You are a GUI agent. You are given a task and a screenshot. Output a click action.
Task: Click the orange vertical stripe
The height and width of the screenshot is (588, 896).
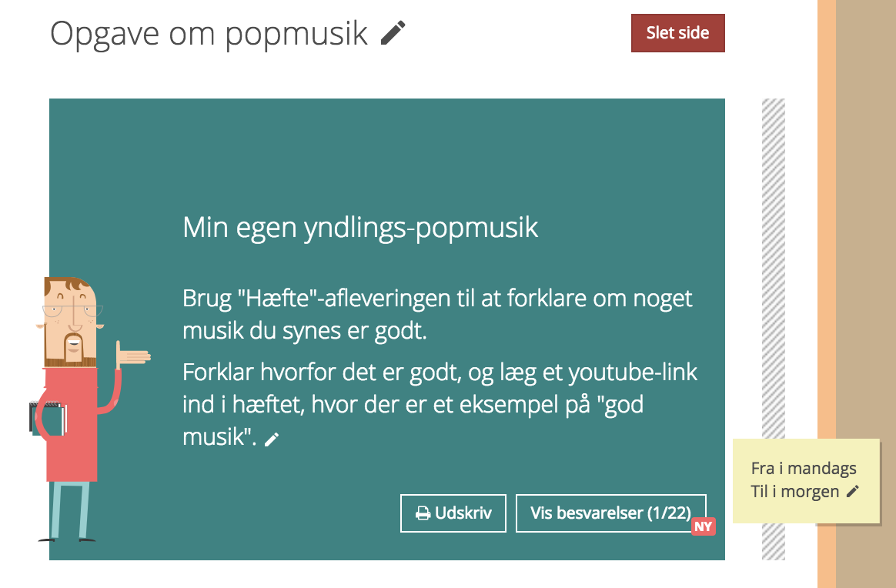pyautogui.click(x=826, y=294)
